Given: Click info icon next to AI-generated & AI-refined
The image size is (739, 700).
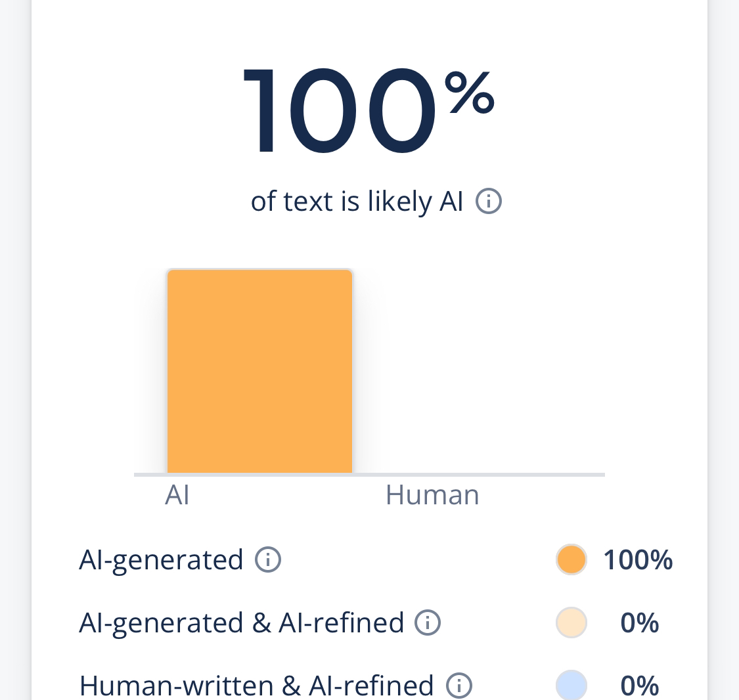Looking at the screenshot, I should (x=428, y=623).
